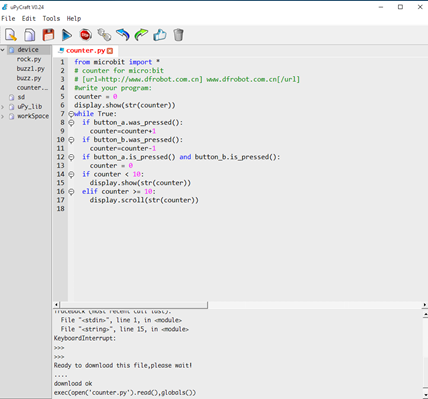Click the Open file toolbar icon
The height and width of the screenshot is (399, 428).
[29, 35]
